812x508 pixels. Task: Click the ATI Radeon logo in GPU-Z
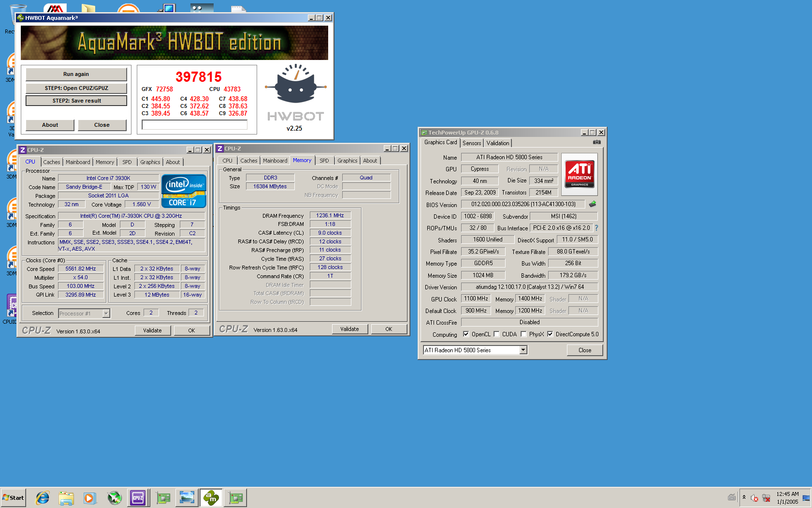click(x=580, y=174)
